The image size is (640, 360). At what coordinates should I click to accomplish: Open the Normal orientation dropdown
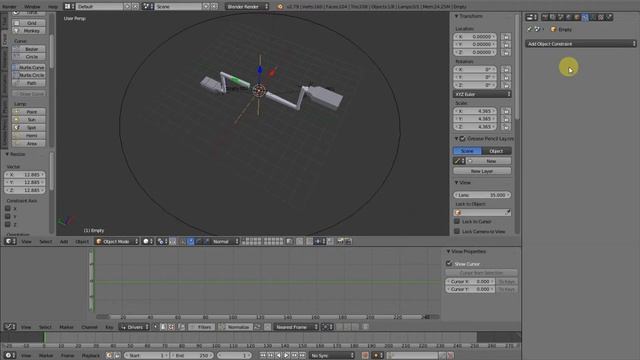point(224,241)
